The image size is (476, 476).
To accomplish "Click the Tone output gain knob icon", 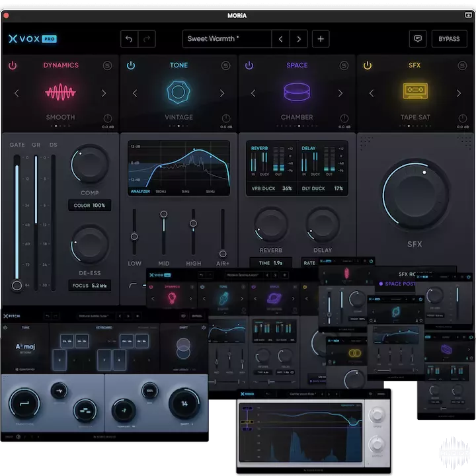I will pos(226,118).
